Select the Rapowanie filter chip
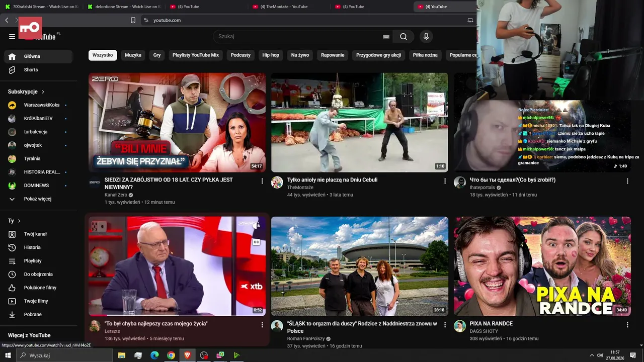 pyautogui.click(x=333, y=55)
